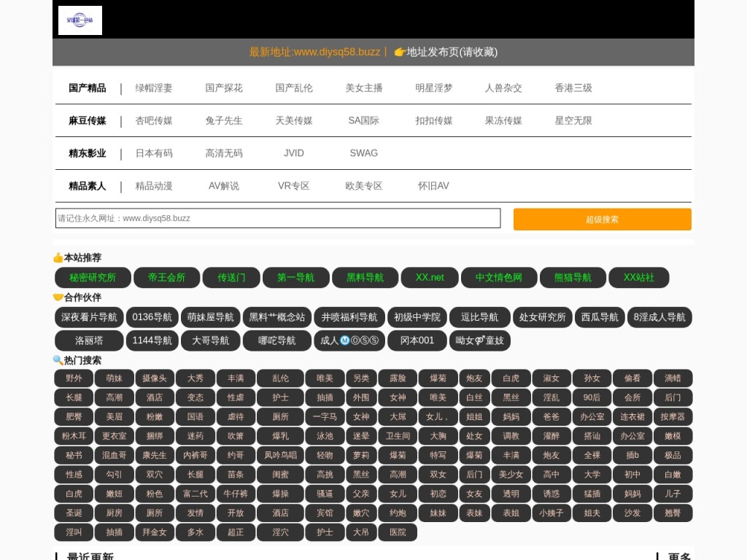Click the 0136导航 partner link
747x560 pixels.
(x=152, y=317)
